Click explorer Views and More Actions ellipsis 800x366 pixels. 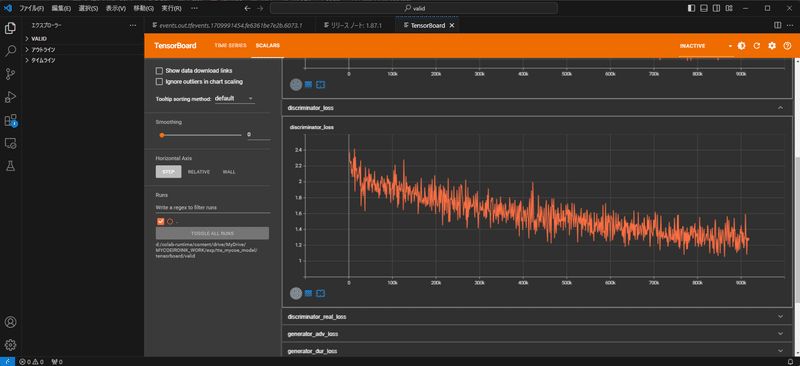133,25
